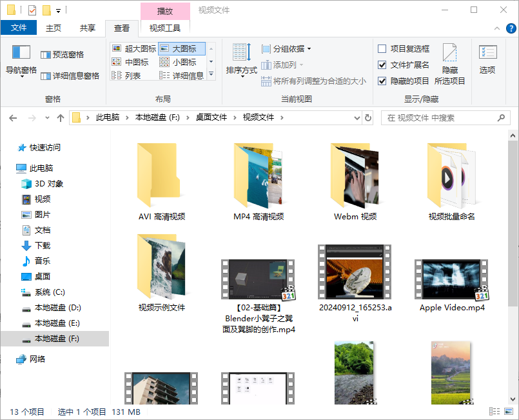Open customize quick access toolbar dropdown

tap(58, 11)
